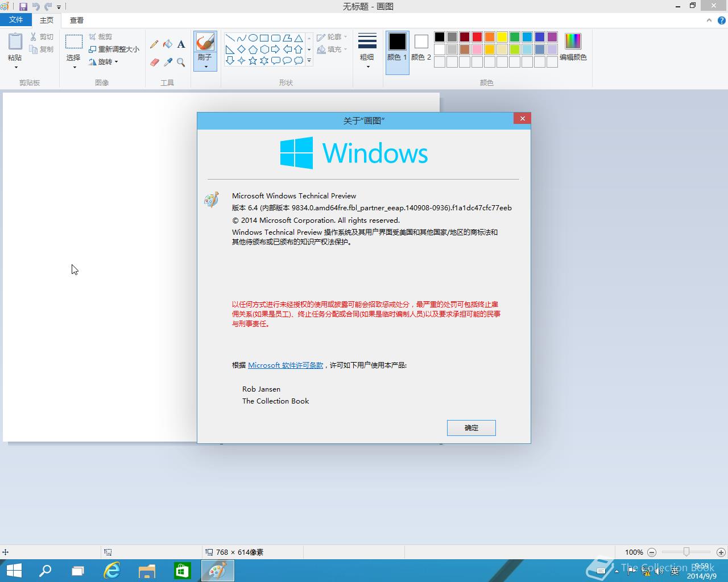The image size is (728, 582).
Task: Open the File (文件) menu
Action: click(16, 20)
